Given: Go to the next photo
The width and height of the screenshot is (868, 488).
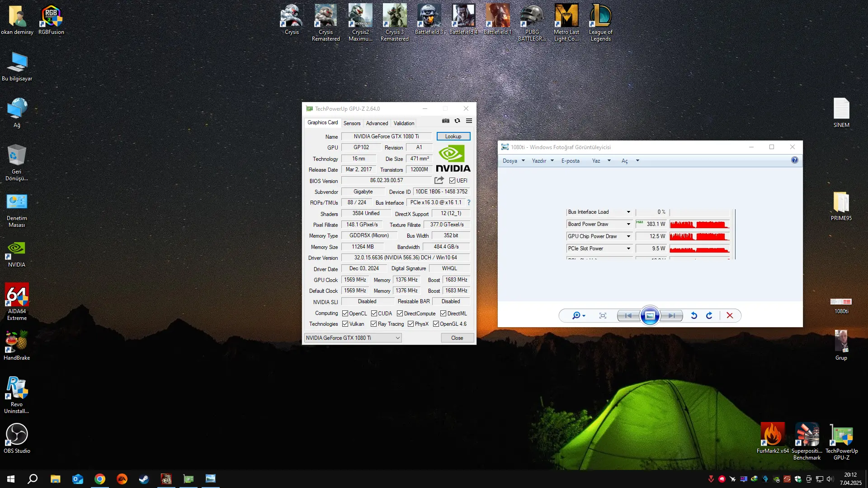Looking at the screenshot, I should (672, 315).
